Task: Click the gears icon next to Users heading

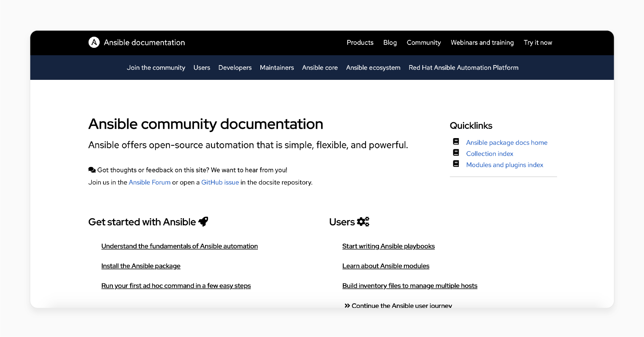Action: (363, 222)
